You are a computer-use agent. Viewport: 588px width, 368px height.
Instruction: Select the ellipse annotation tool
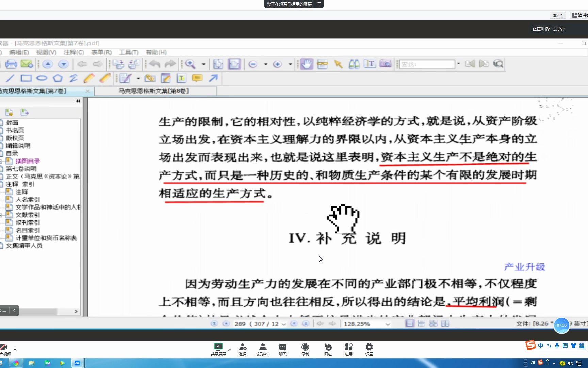pos(42,78)
